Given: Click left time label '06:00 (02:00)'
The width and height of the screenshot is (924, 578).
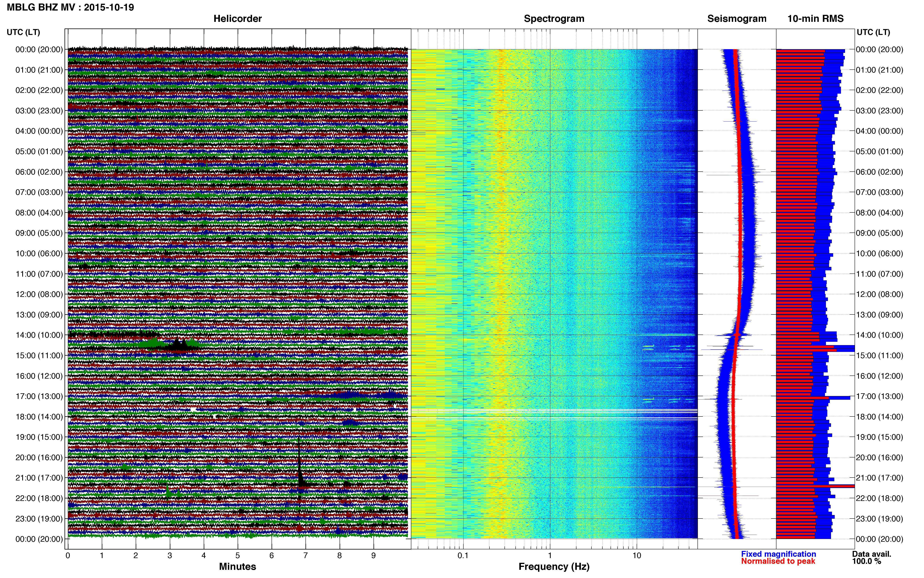Looking at the screenshot, I should tap(39, 172).
